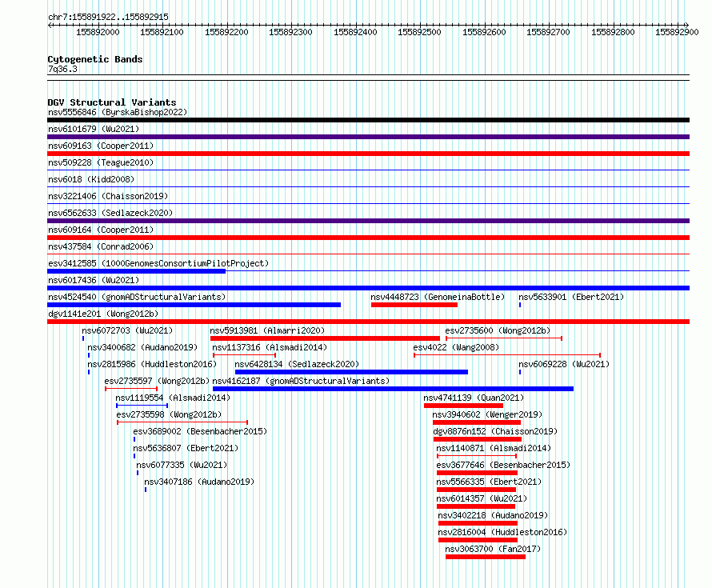Viewport: 712px width, 588px height.
Task: Click the black nsv5556846 variant bar
Action: (368, 120)
